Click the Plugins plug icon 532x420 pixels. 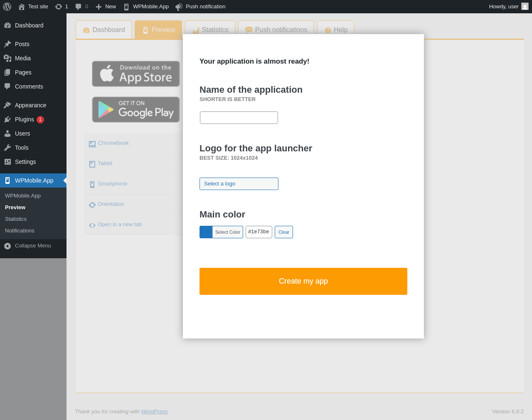click(x=7, y=119)
